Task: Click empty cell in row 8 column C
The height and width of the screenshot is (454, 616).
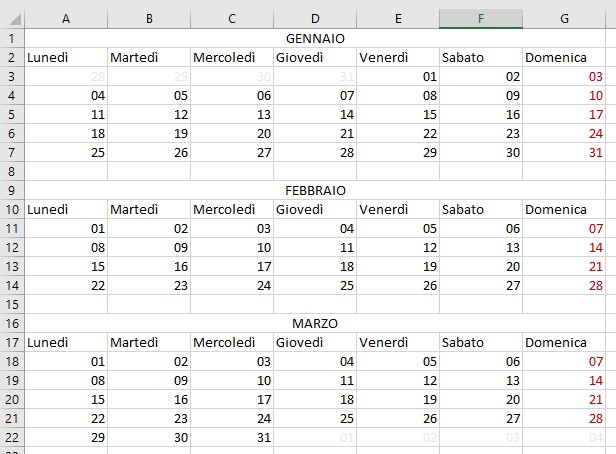Action: [232, 171]
